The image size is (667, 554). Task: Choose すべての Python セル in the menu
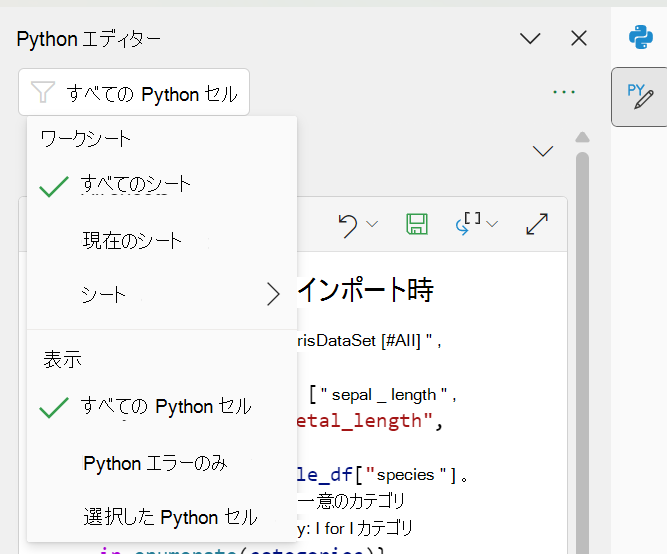click(162, 406)
